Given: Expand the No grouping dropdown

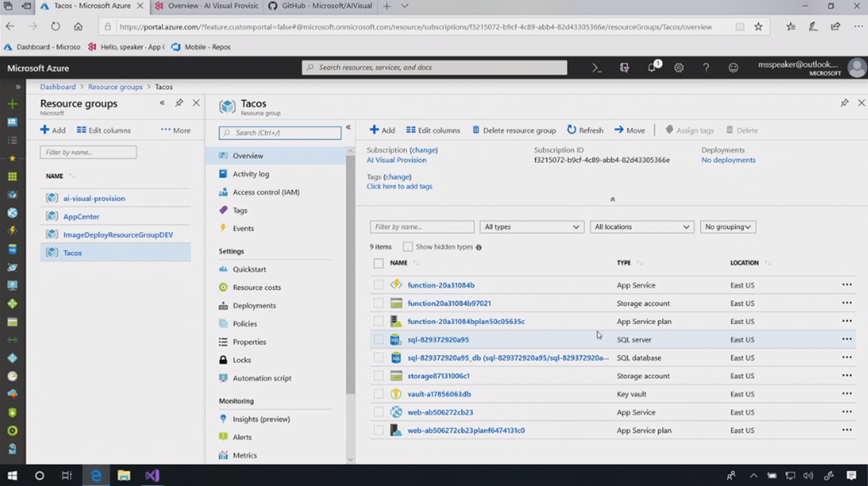Looking at the screenshot, I should coord(727,227).
